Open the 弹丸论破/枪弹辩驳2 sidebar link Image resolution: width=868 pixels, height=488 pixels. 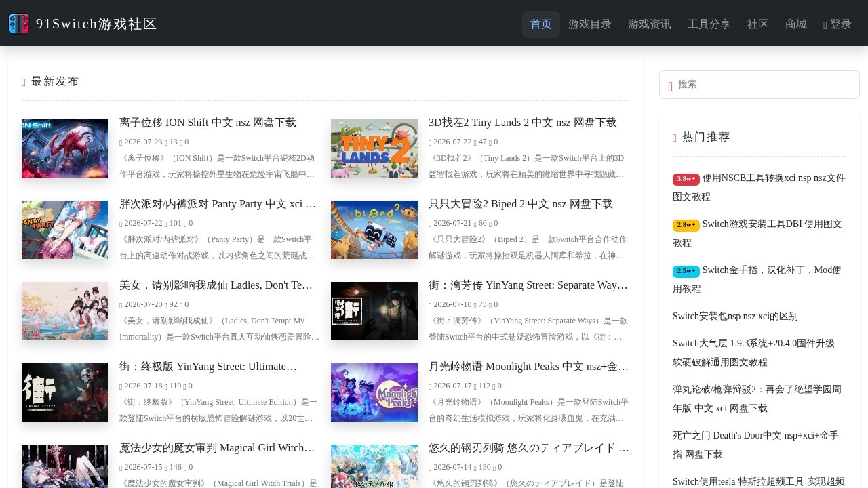[757, 399]
